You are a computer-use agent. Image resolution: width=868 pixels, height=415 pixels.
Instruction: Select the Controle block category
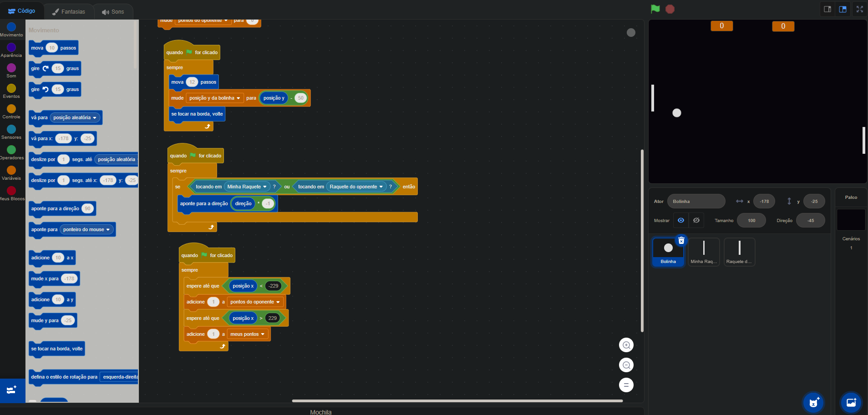11,111
